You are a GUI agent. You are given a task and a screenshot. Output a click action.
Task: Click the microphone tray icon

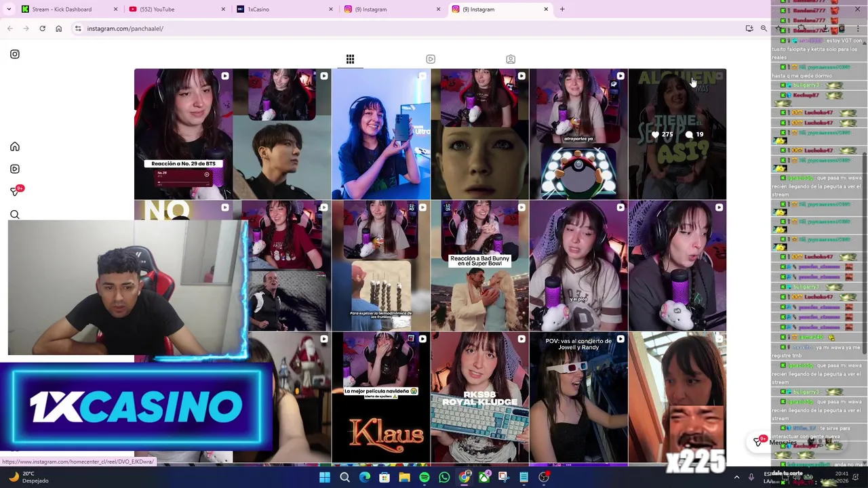coord(751,477)
